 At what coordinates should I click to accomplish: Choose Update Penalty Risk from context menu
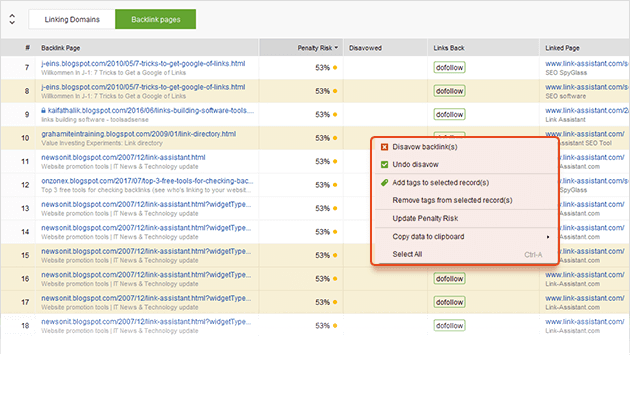pyautogui.click(x=425, y=219)
